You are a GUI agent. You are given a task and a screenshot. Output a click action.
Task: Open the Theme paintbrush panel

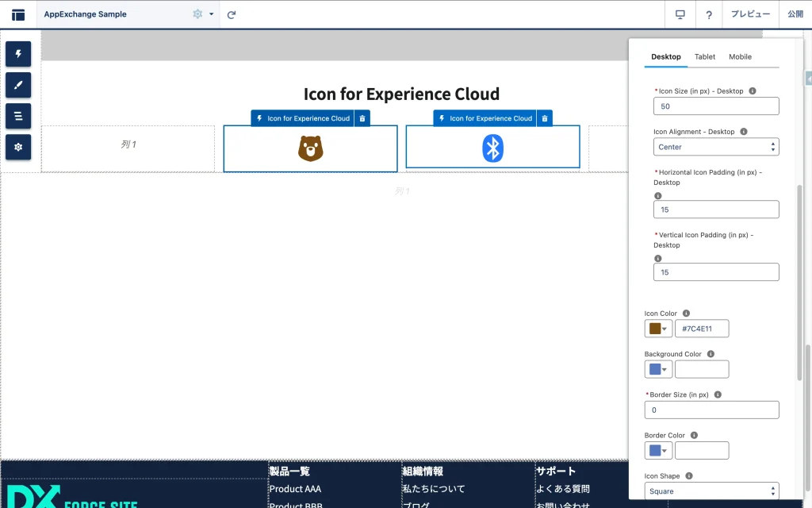coord(18,85)
